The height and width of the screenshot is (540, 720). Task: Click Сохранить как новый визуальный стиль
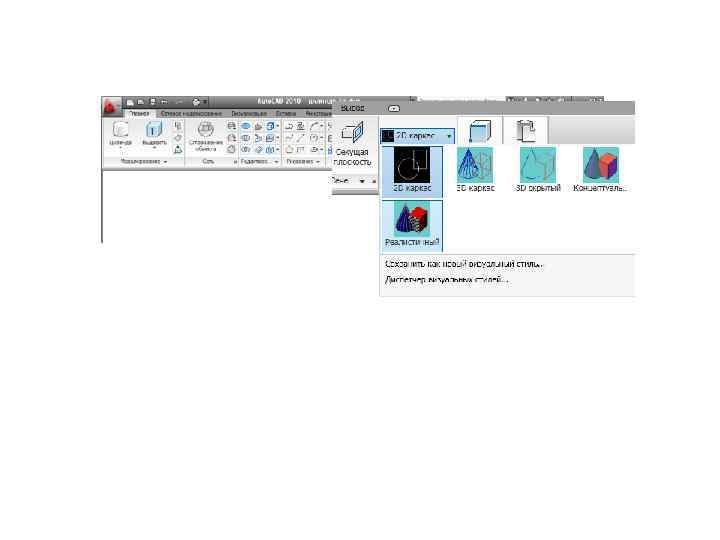pyautogui.click(x=464, y=264)
